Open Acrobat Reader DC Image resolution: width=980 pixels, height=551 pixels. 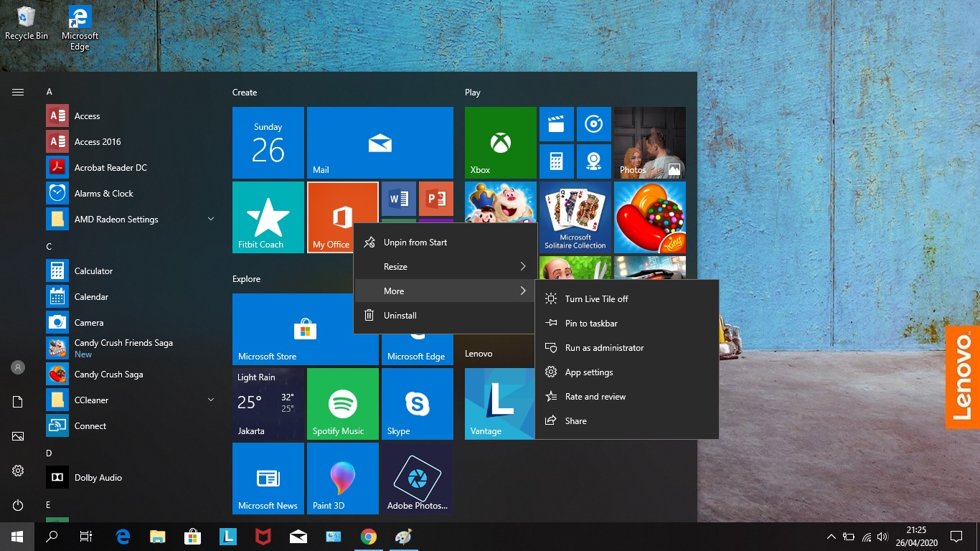coord(131,167)
